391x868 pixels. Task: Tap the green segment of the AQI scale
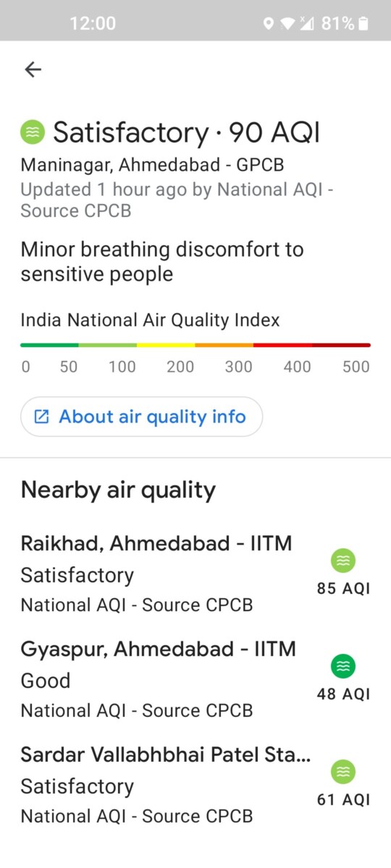pos(49,345)
